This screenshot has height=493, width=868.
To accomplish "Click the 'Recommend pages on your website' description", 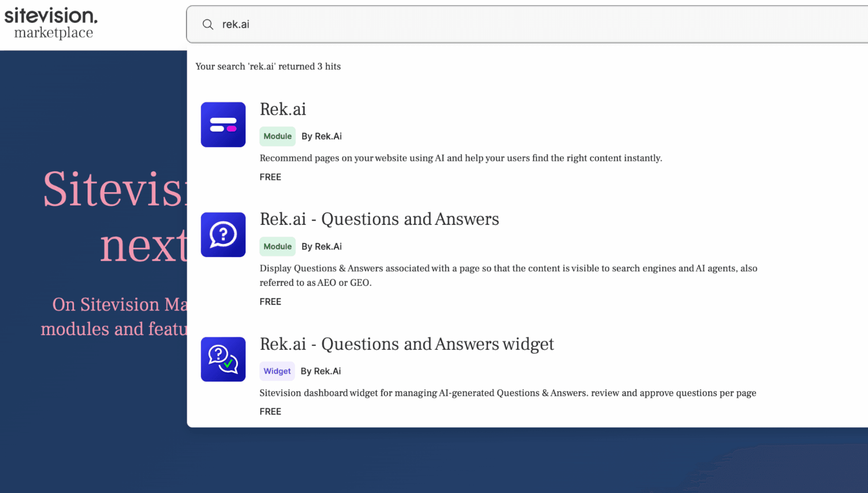I will pyautogui.click(x=461, y=158).
